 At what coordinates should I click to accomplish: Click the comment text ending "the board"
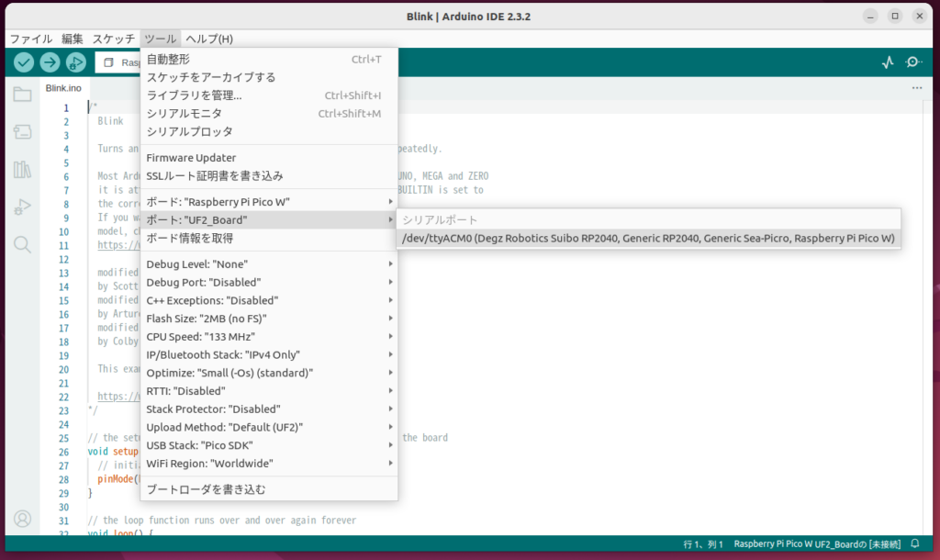[425, 438]
